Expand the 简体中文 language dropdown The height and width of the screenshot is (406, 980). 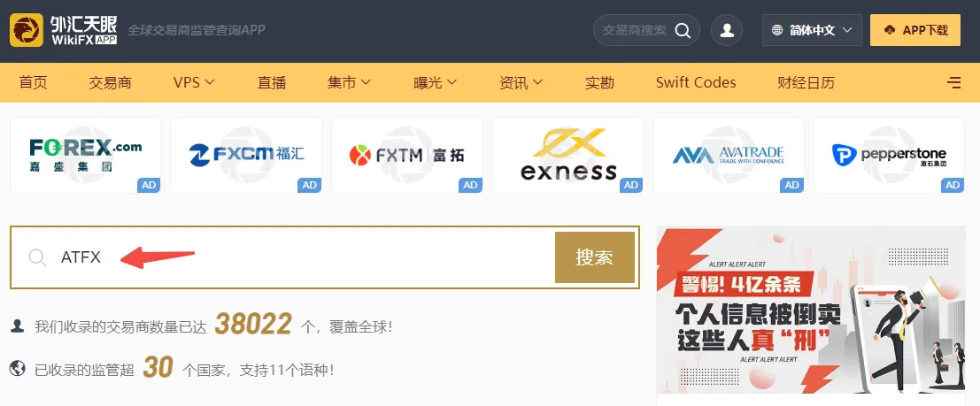coord(812,30)
